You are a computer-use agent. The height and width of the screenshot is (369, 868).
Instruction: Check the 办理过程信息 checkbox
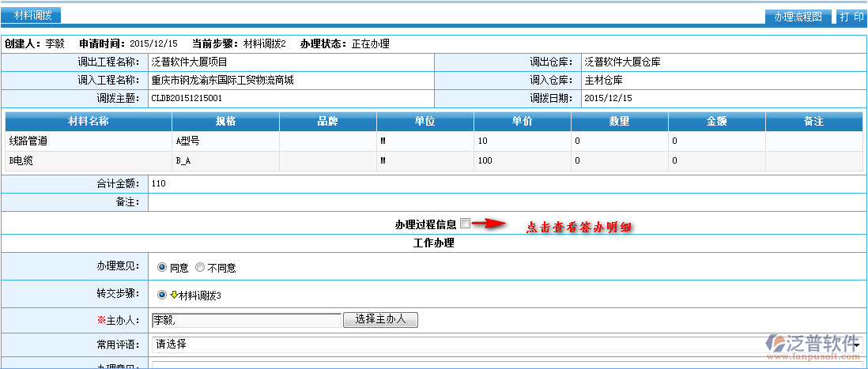[465, 224]
